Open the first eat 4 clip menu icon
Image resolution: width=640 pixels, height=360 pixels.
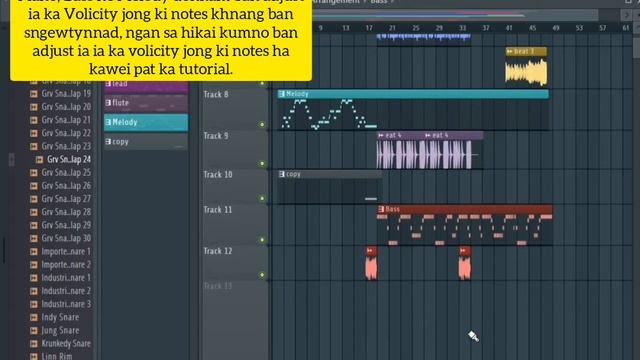[381, 136]
